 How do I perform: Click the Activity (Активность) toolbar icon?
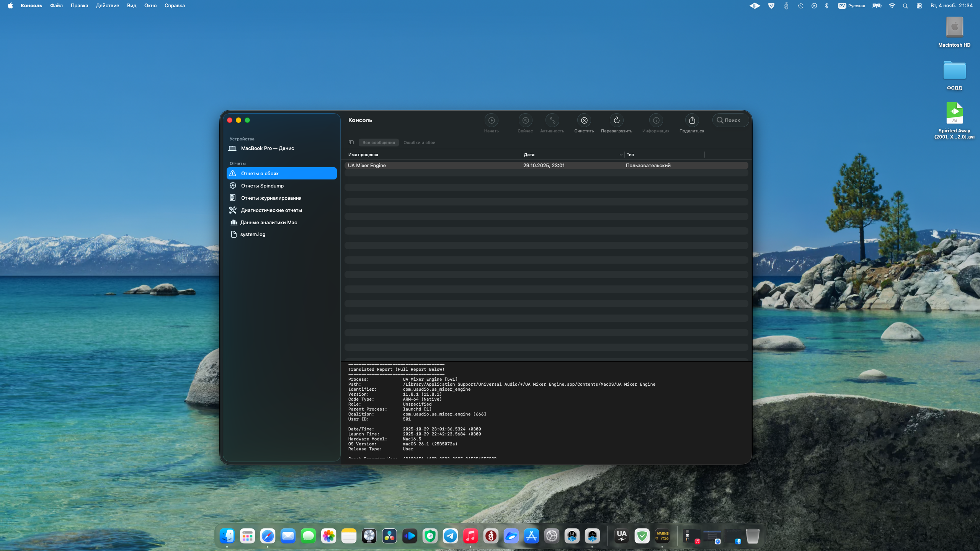tap(552, 121)
